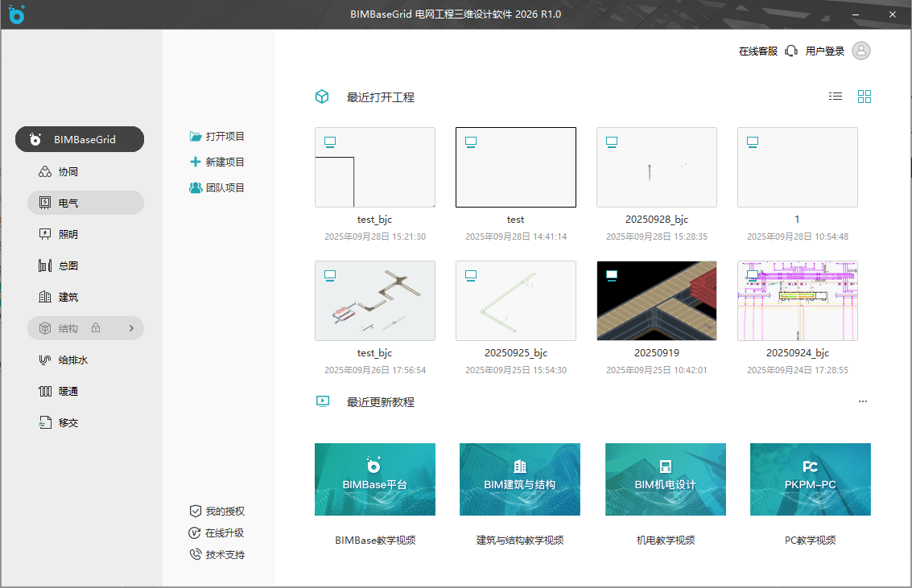Open the more tutorials ellipsis menu
912x588 pixels.
[x=863, y=401]
